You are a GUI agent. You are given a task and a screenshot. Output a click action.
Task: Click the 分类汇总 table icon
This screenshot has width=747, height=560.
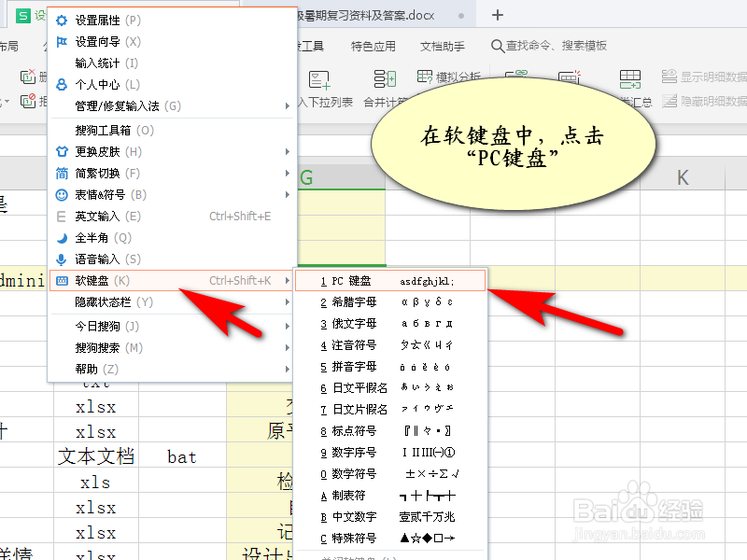tap(629, 79)
